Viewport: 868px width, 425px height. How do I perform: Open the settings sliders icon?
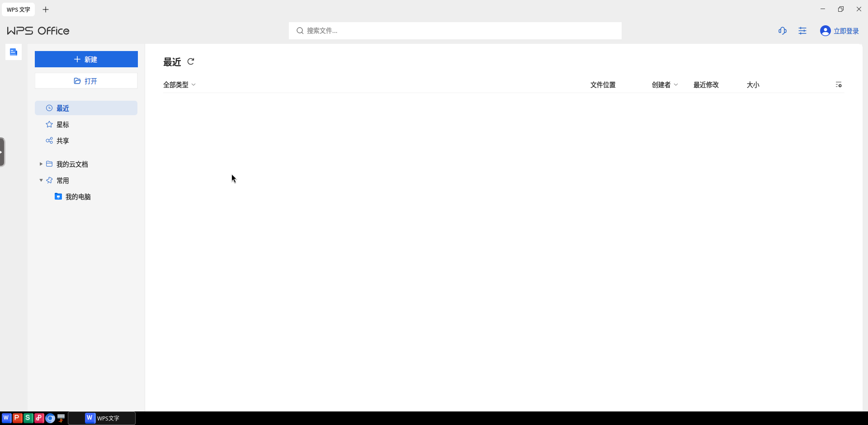point(802,31)
